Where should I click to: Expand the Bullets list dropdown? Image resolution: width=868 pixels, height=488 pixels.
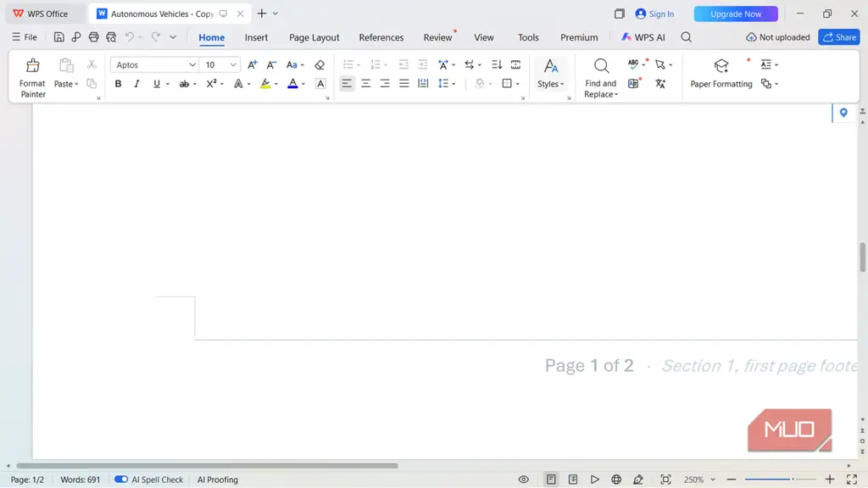click(359, 65)
